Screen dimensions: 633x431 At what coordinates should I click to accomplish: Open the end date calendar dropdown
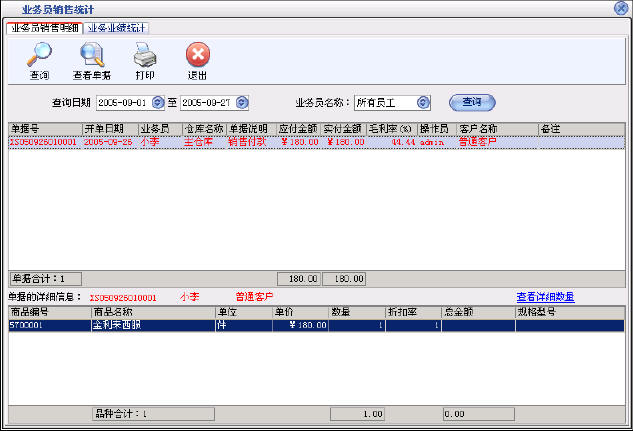[241, 102]
